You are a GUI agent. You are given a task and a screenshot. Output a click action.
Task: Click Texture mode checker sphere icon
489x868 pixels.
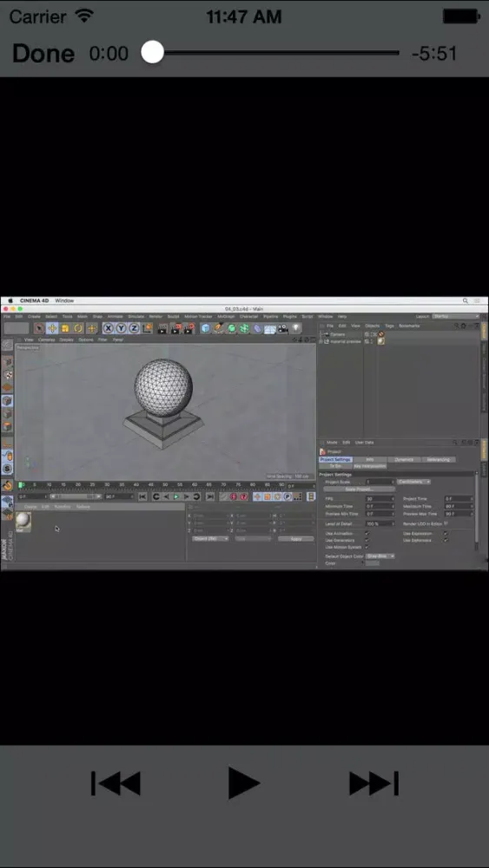pyautogui.click(x=7, y=375)
